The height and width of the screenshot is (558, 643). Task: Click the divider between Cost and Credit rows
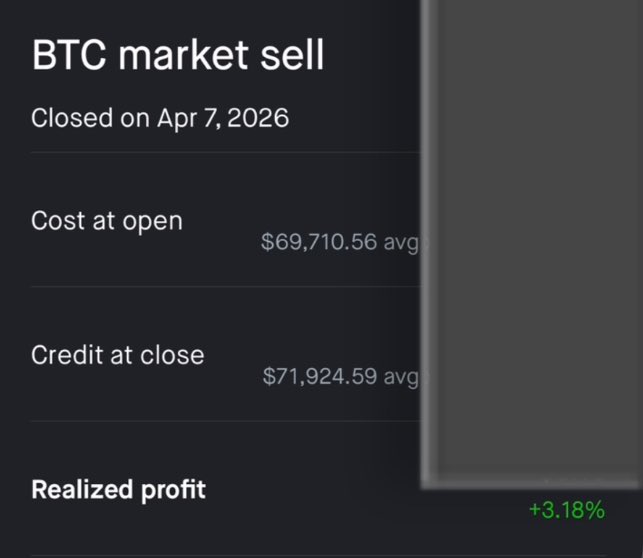[220, 287]
